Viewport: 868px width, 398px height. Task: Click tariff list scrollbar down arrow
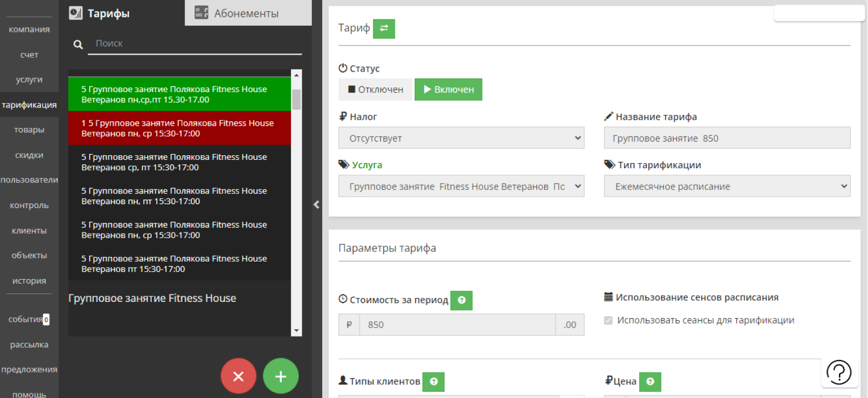296,330
